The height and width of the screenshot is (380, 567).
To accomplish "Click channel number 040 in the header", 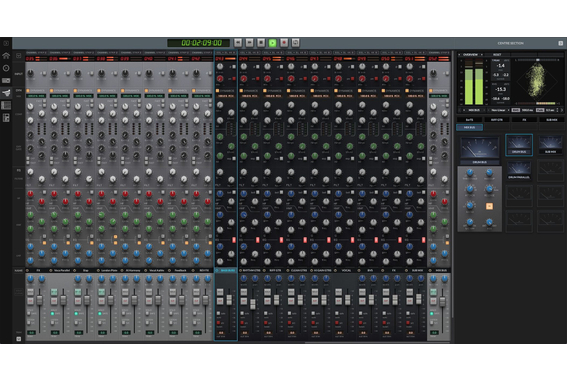I will (148, 58).
